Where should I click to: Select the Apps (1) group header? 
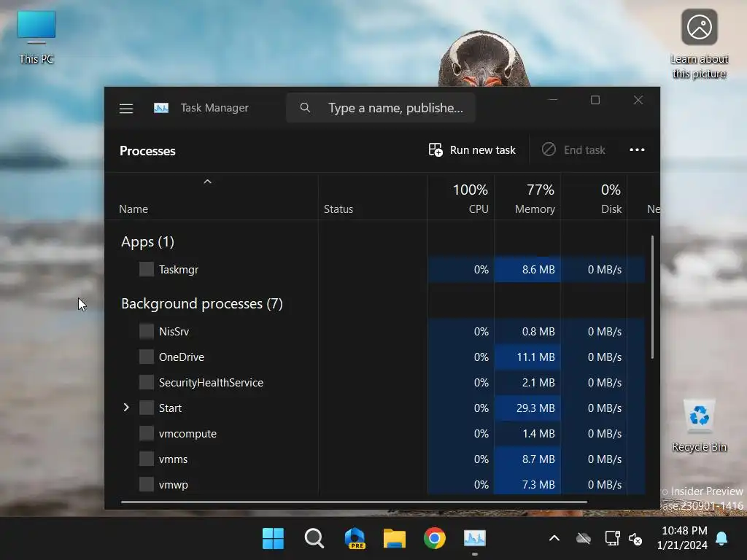pyautogui.click(x=147, y=242)
